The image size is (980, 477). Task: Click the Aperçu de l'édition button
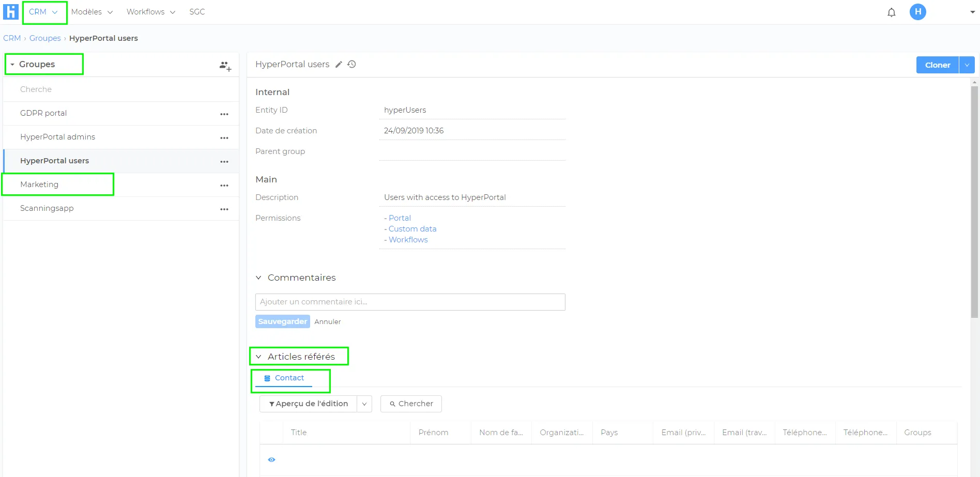(x=308, y=404)
